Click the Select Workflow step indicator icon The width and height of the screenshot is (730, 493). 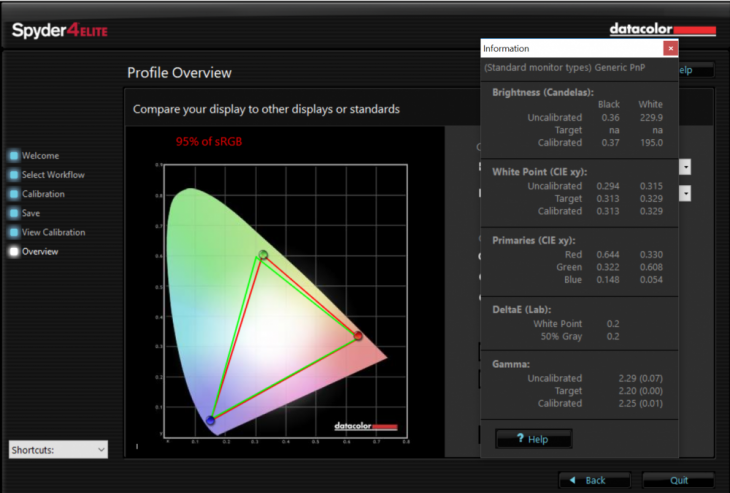point(14,175)
